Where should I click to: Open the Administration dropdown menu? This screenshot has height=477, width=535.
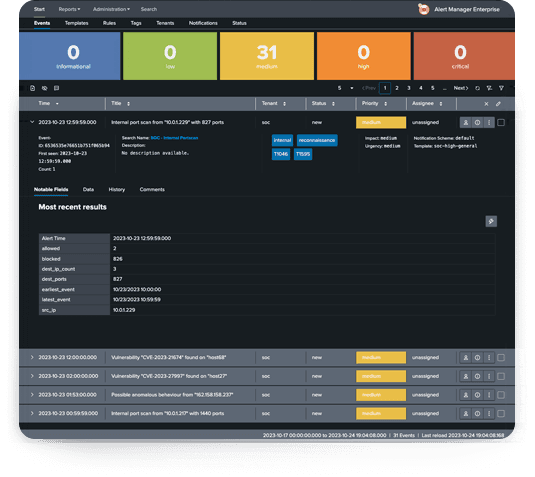coord(111,9)
